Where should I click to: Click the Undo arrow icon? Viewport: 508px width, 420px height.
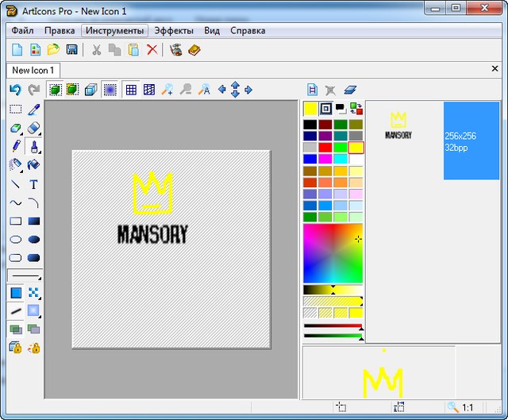[15, 90]
